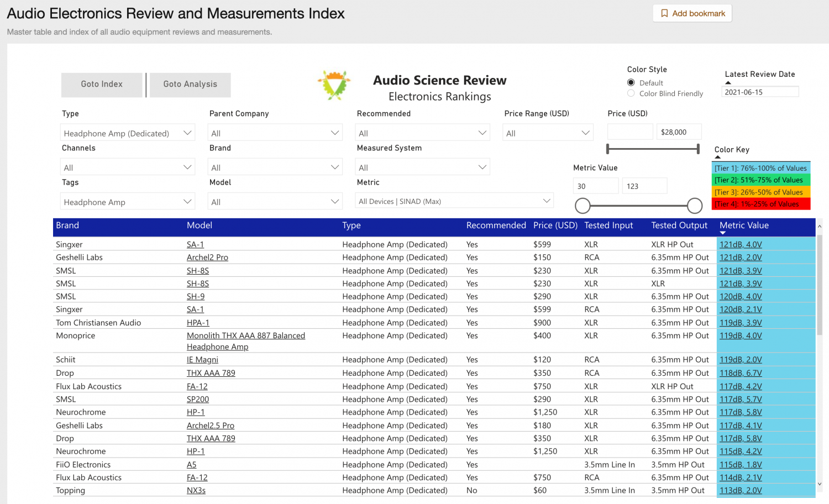Click the Metric Value minimum field 30

(596, 186)
